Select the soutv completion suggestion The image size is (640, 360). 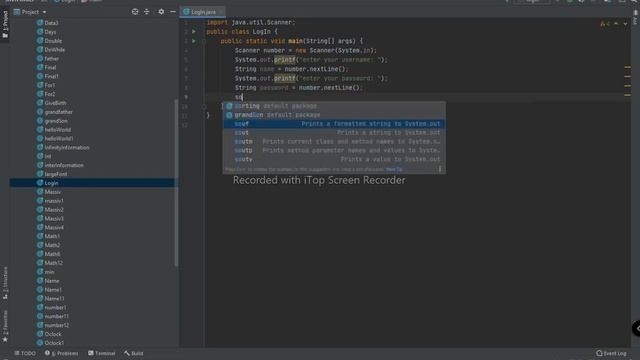334,160
